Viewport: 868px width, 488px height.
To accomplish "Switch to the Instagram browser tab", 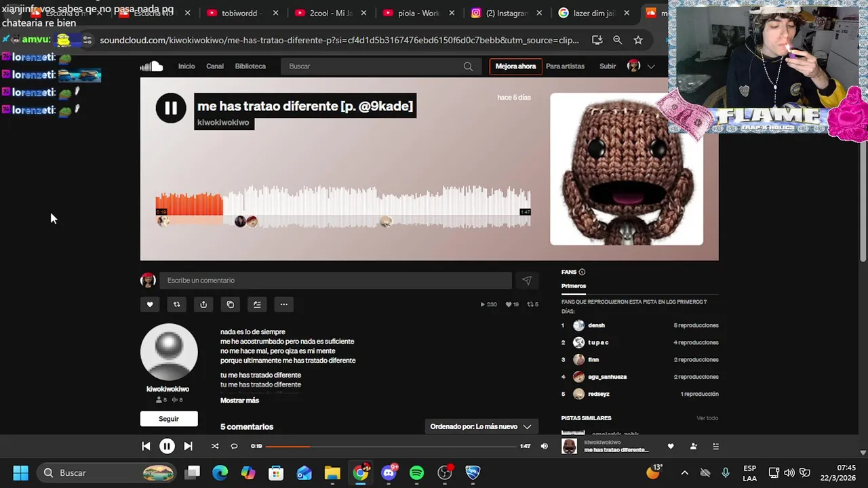I will click(x=507, y=13).
